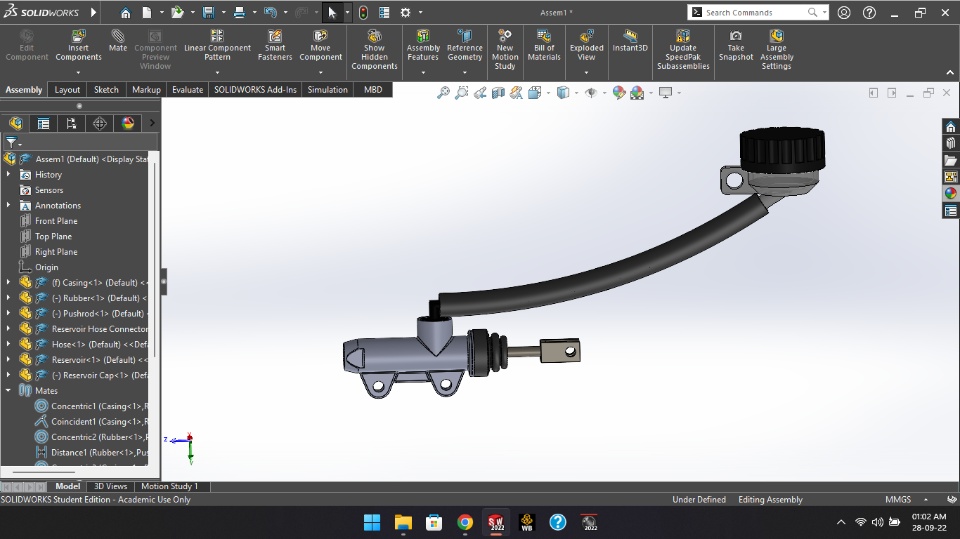The height and width of the screenshot is (539, 960).
Task: Click the Zoom to Fit icon
Action: point(443,93)
